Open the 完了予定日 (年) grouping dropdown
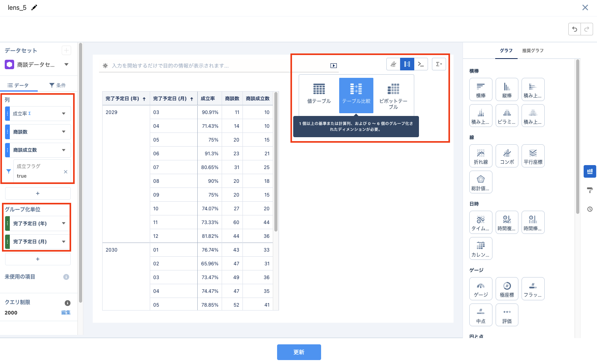This screenshot has width=597, height=364. 64,223
